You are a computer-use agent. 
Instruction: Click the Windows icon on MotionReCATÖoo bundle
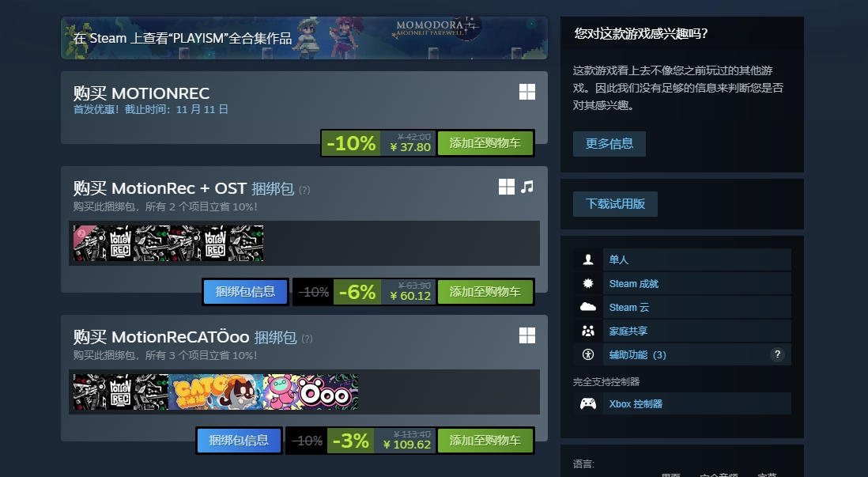pyautogui.click(x=527, y=335)
